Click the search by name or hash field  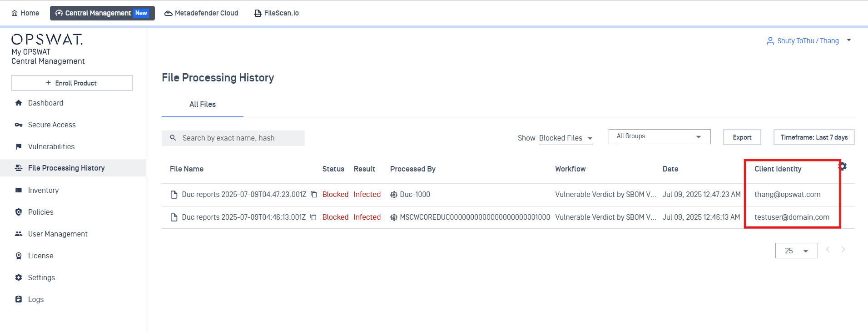tap(233, 138)
